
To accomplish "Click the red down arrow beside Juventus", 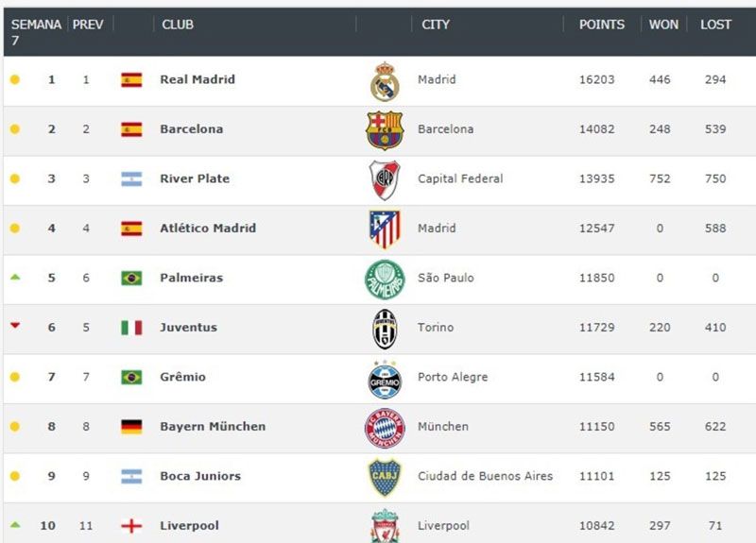I will [x=14, y=326].
